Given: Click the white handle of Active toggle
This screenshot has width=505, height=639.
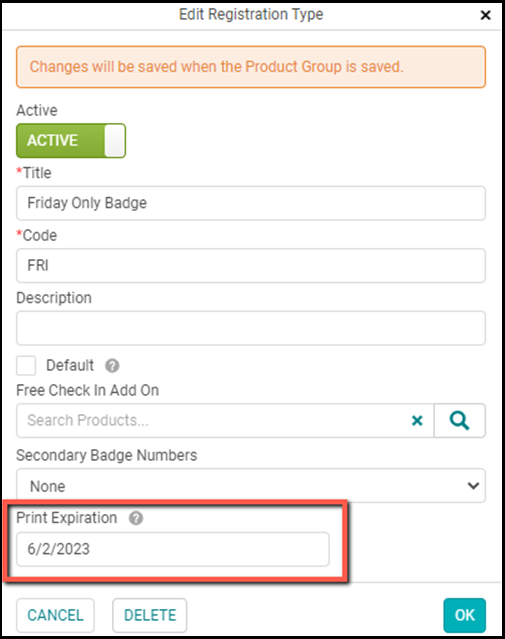Looking at the screenshot, I should point(115,141).
